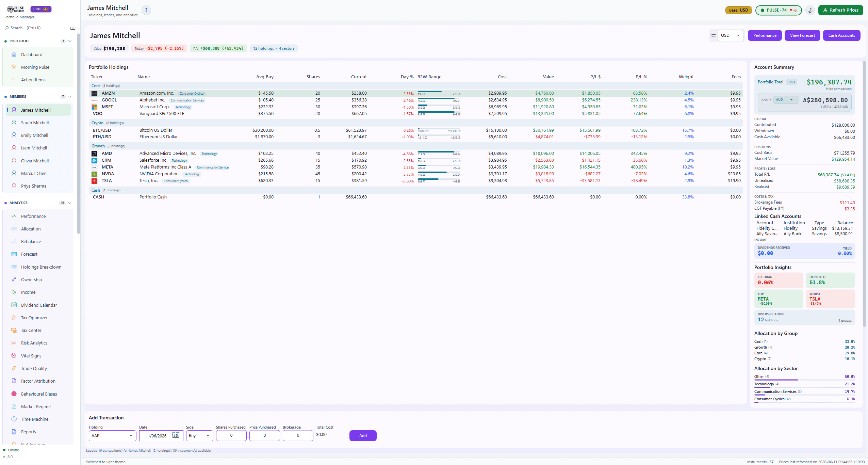Click the View Forecast button
868x465 pixels.
click(x=802, y=35)
